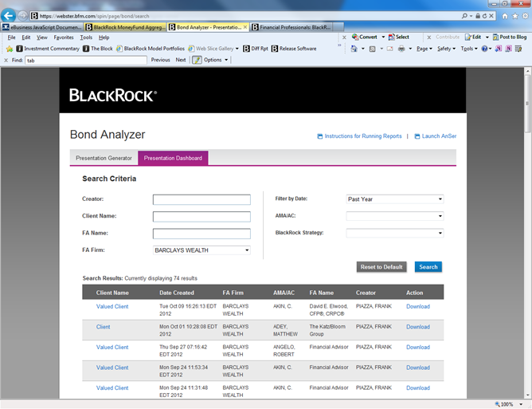The width and height of the screenshot is (532, 409).
Task: Open the View menu
Action: [x=42, y=37]
